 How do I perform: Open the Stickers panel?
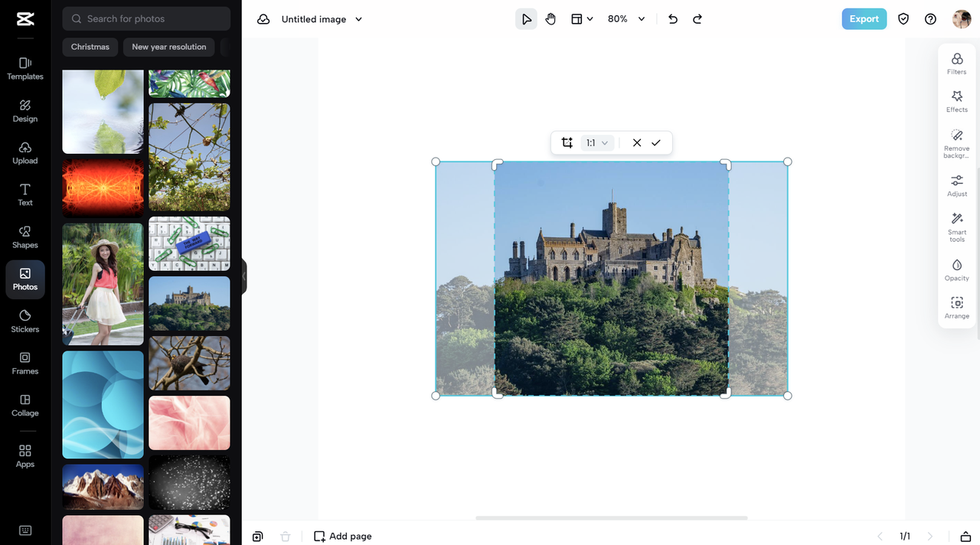[25, 321]
